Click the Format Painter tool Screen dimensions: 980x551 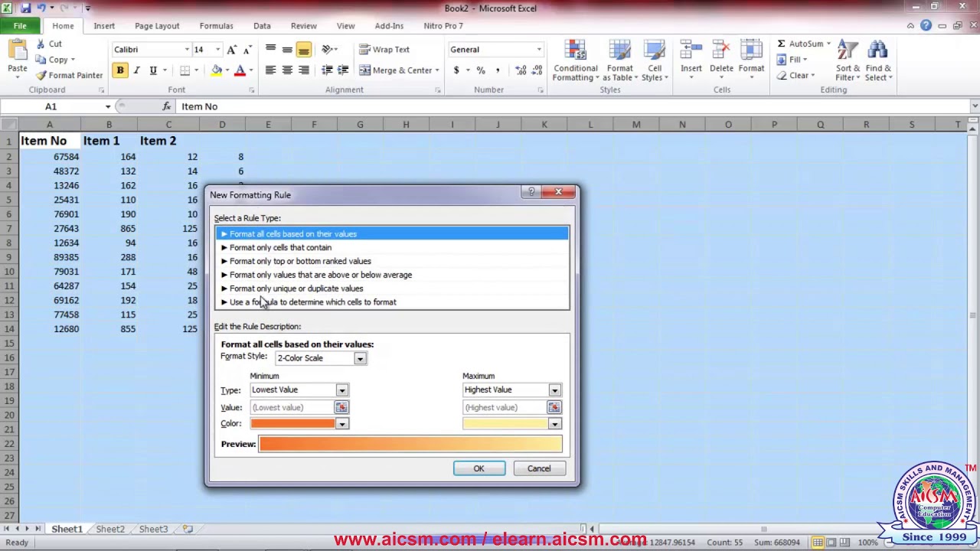pyautogui.click(x=68, y=75)
